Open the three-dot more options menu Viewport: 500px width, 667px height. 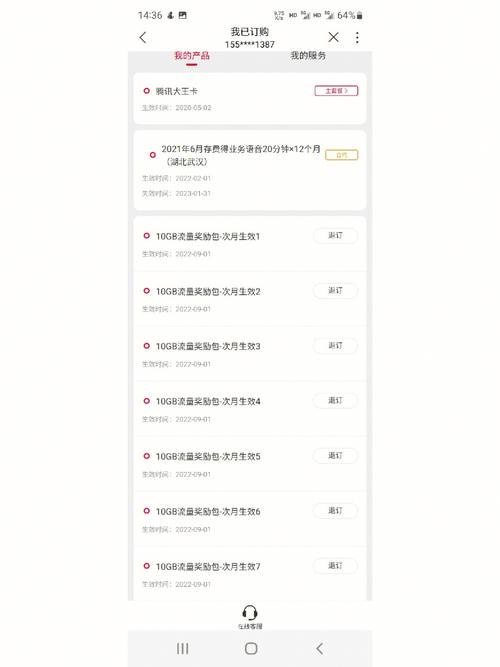tap(357, 37)
